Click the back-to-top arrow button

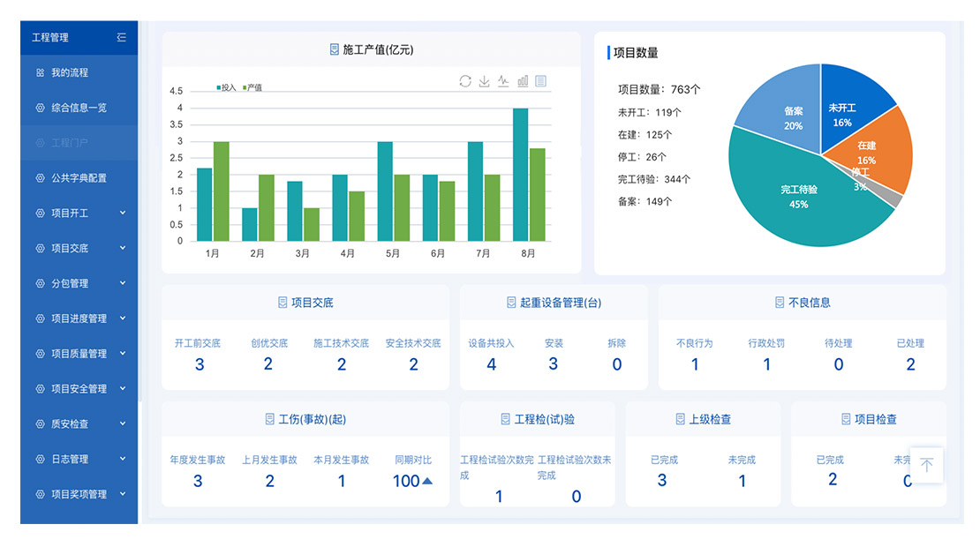click(x=926, y=465)
